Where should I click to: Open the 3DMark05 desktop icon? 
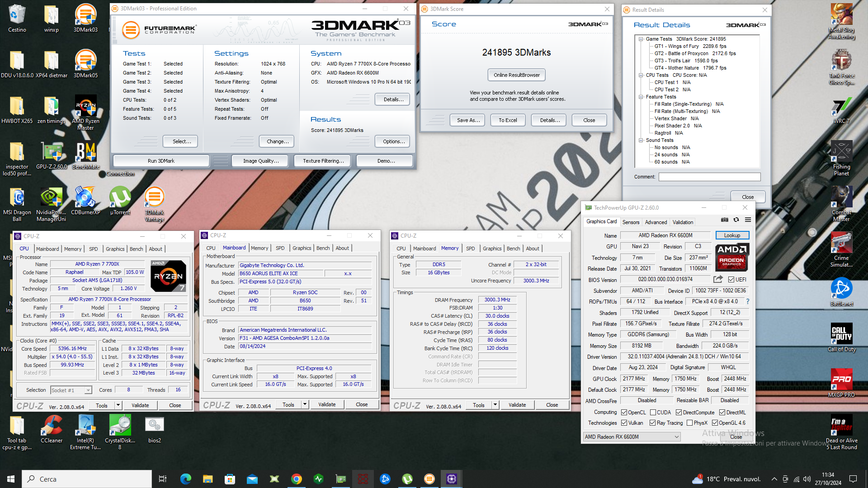pos(85,64)
